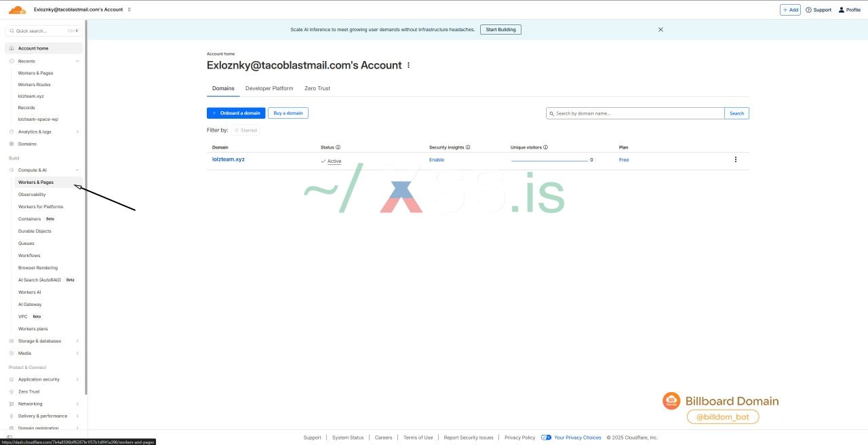Click Onboard a domain button
The width and height of the screenshot is (868, 445).
[236, 113]
